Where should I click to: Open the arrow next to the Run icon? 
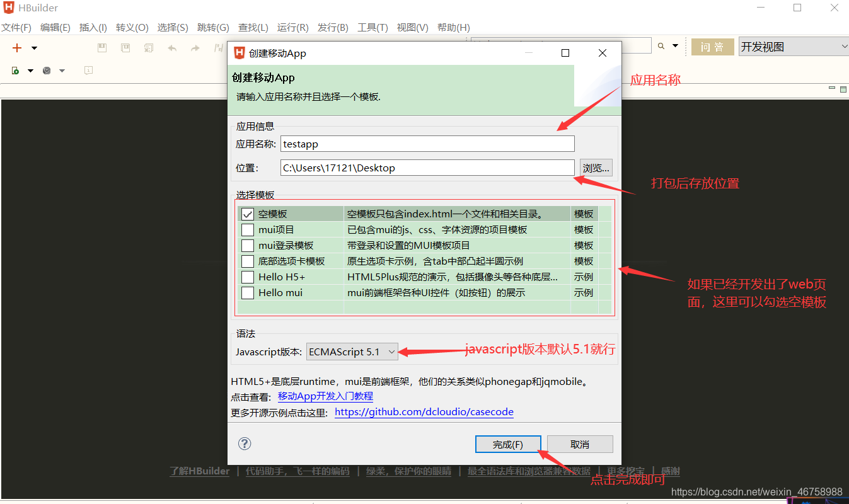coord(30,71)
